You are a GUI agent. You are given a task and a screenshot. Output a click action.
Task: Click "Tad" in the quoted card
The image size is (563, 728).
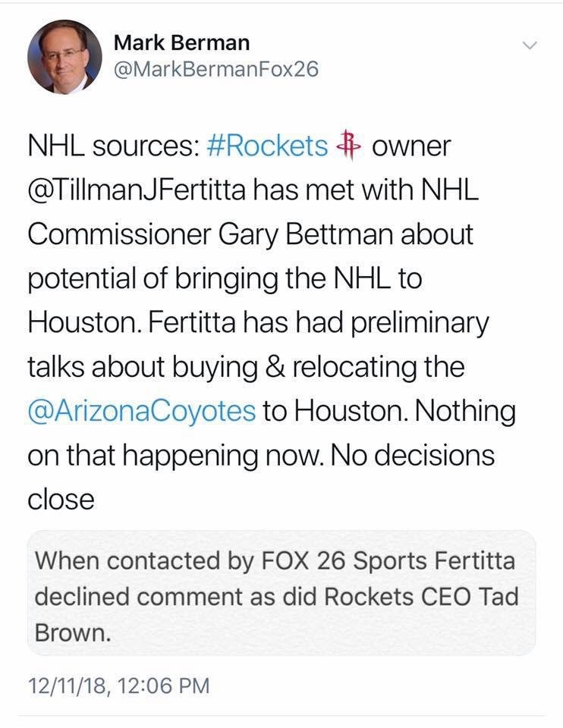(499, 596)
